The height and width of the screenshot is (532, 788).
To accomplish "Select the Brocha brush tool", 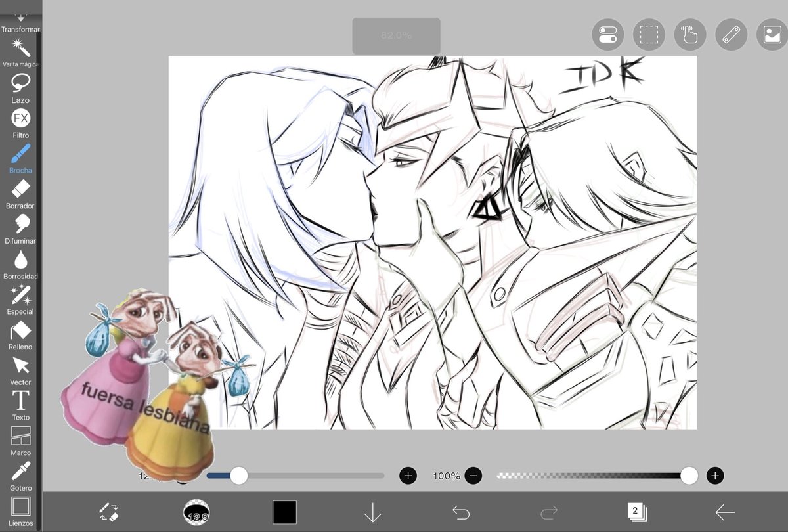I will [x=20, y=158].
